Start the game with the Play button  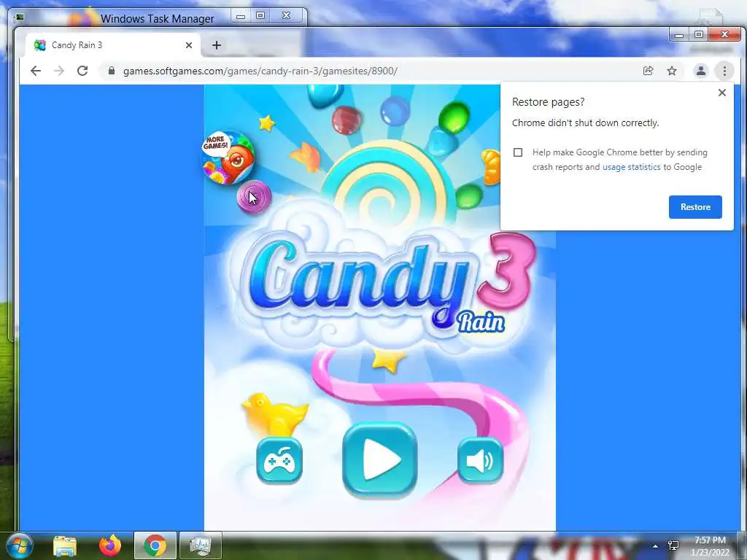tap(379, 460)
